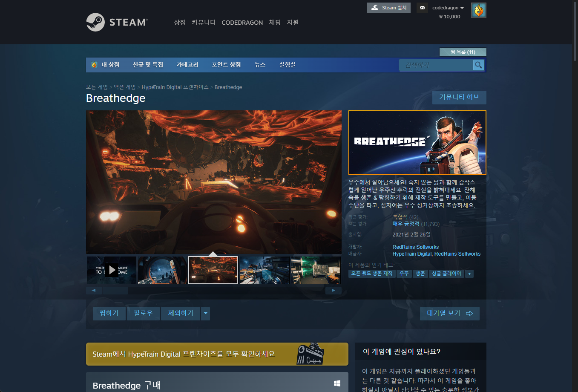The image size is (578, 392).
Task: Click the RedRuins Softworks publisher link
Action: click(457, 254)
